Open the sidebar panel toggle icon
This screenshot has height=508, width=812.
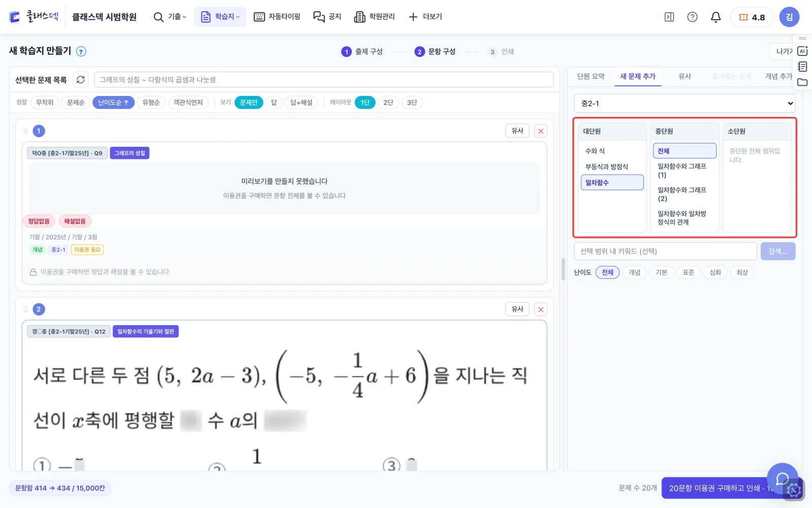point(669,17)
